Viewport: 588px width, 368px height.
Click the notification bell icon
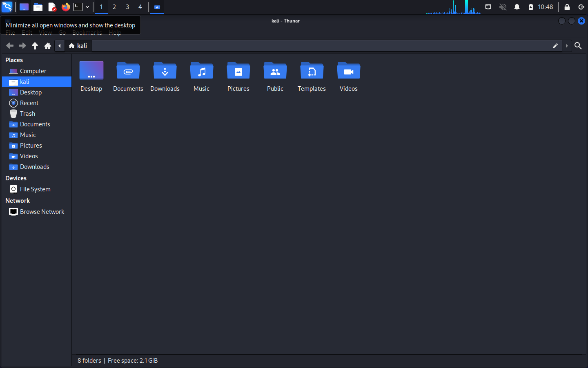tap(517, 7)
